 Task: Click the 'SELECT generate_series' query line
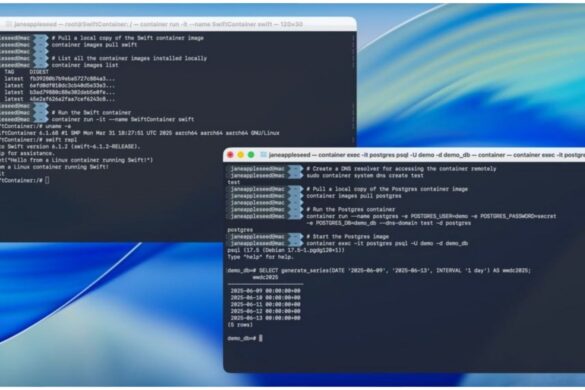[x=379, y=271]
